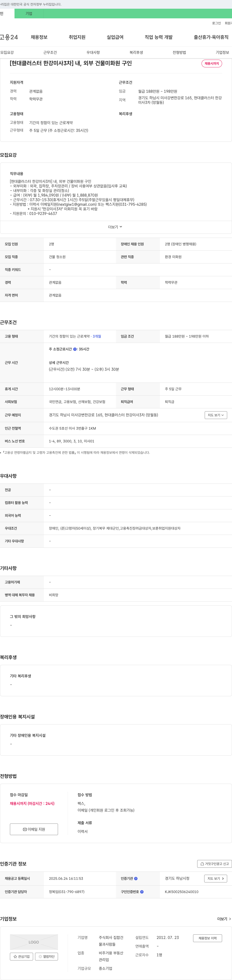Open the 출산휴가·육아휴직 menu
This screenshot has width=232, height=980.
pyautogui.click(x=211, y=37)
